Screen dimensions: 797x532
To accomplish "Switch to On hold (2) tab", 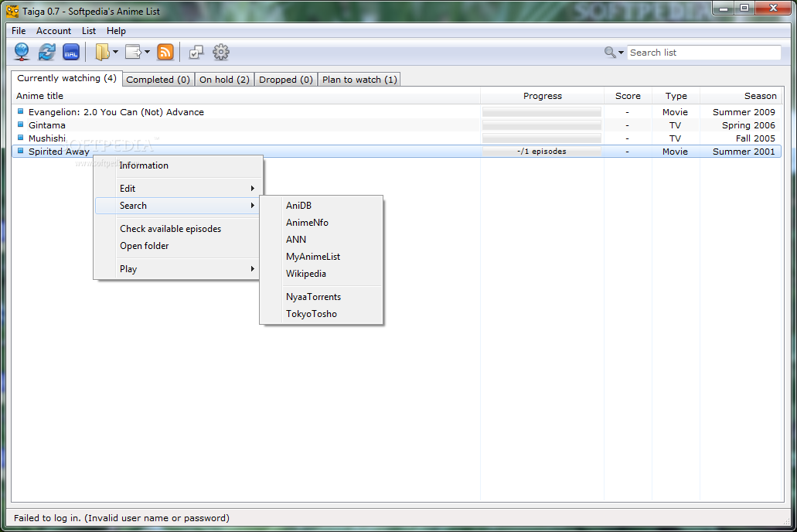I will tap(224, 80).
